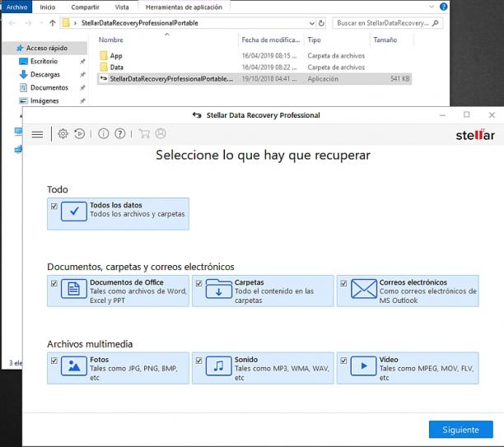
Task: Click the user account activation icon
Action: pyautogui.click(x=161, y=133)
